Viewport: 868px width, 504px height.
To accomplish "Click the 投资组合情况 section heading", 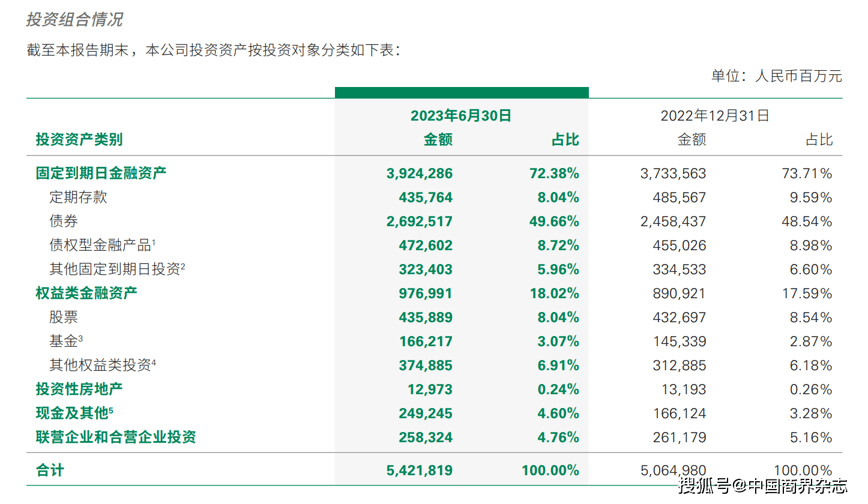I will click(x=74, y=19).
